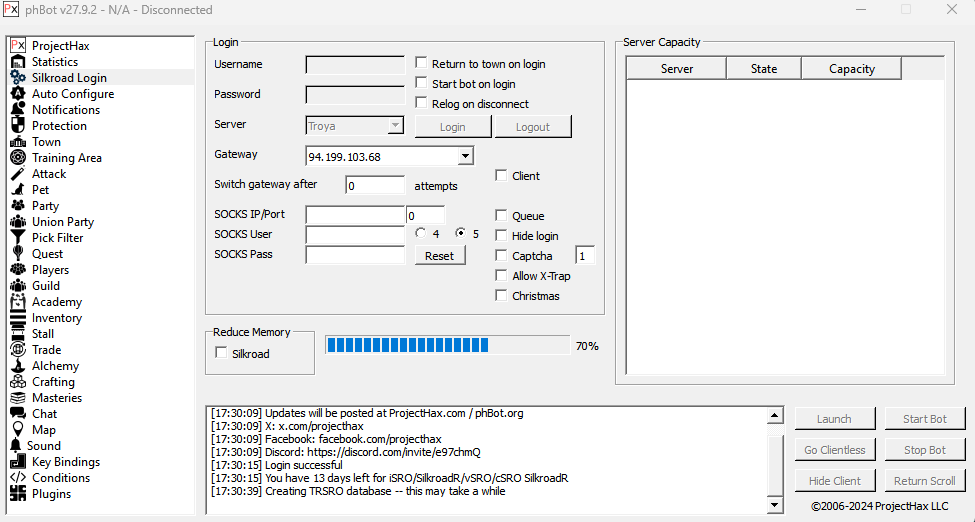Select SOCKS version 4 radio button
The height and width of the screenshot is (522, 975).
[421, 233]
